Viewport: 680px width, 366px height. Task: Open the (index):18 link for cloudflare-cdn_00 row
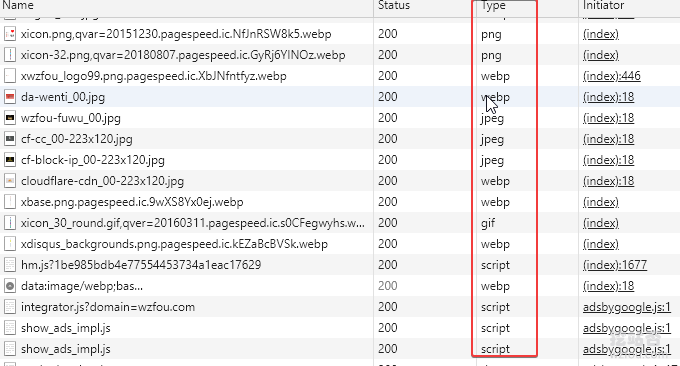coord(608,181)
